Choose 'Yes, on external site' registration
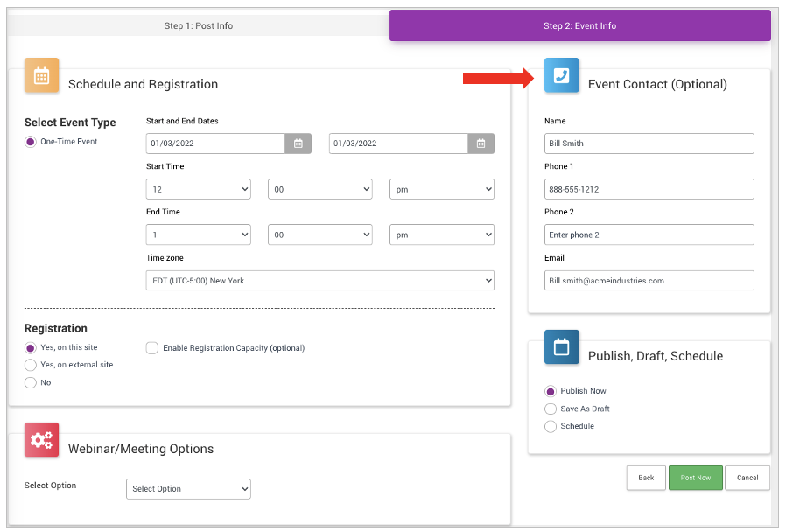786x532 pixels. pyautogui.click(x=31, y=365)
